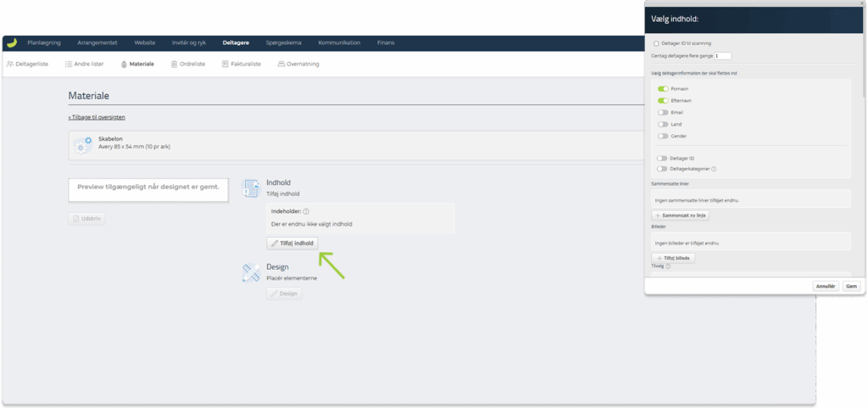Screen dimensions: 868x409
Task: Click the Tilføj indhold button
Action: pos(292,243)
